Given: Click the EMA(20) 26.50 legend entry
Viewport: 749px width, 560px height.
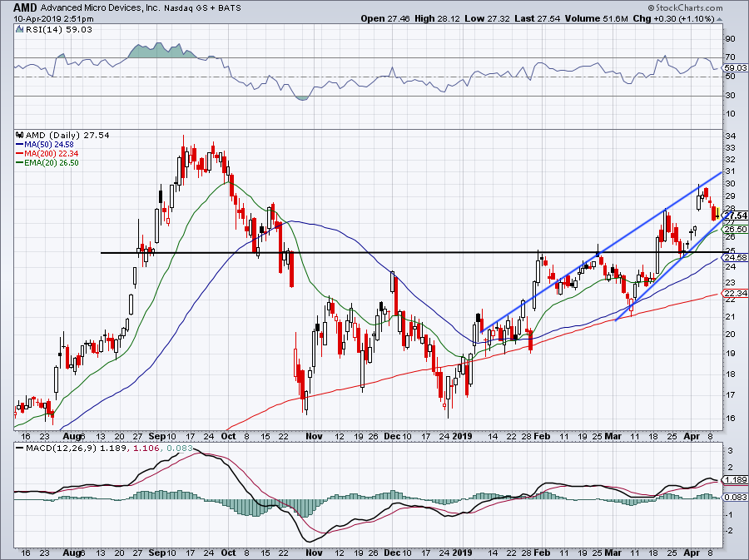Looking at the screenshot, I should [x=52, y=163].
